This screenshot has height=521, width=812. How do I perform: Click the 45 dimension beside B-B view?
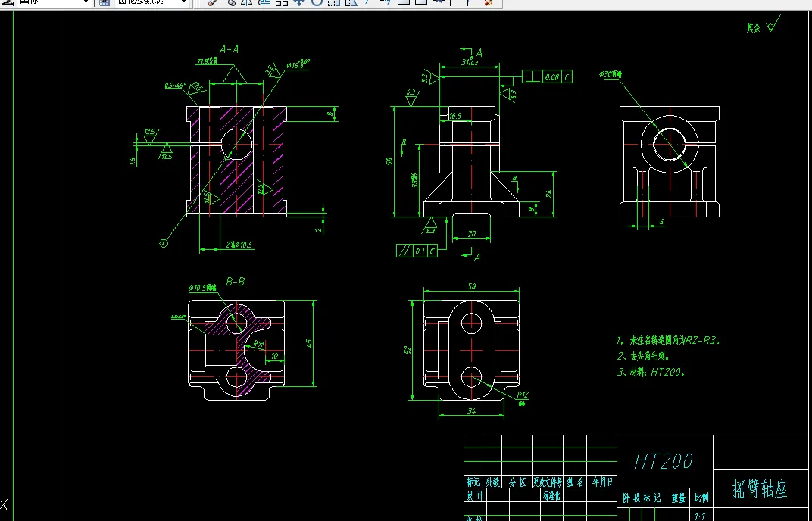coord(309,343)
